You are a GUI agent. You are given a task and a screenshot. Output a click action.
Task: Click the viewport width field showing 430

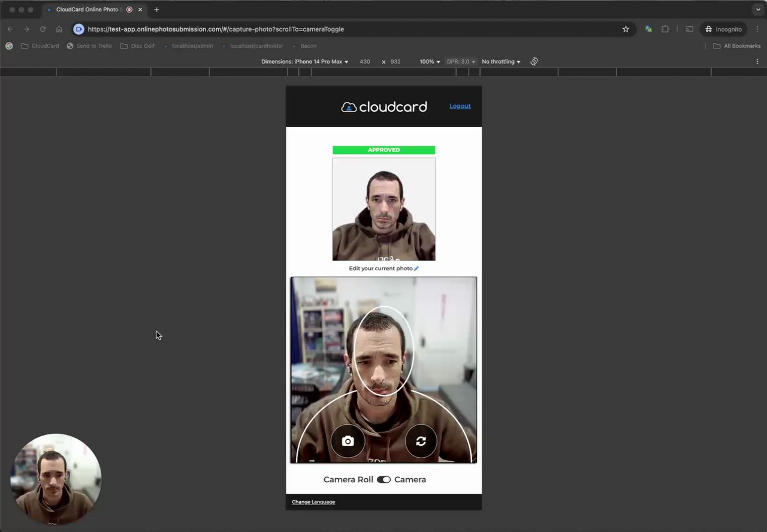[365, 62]
